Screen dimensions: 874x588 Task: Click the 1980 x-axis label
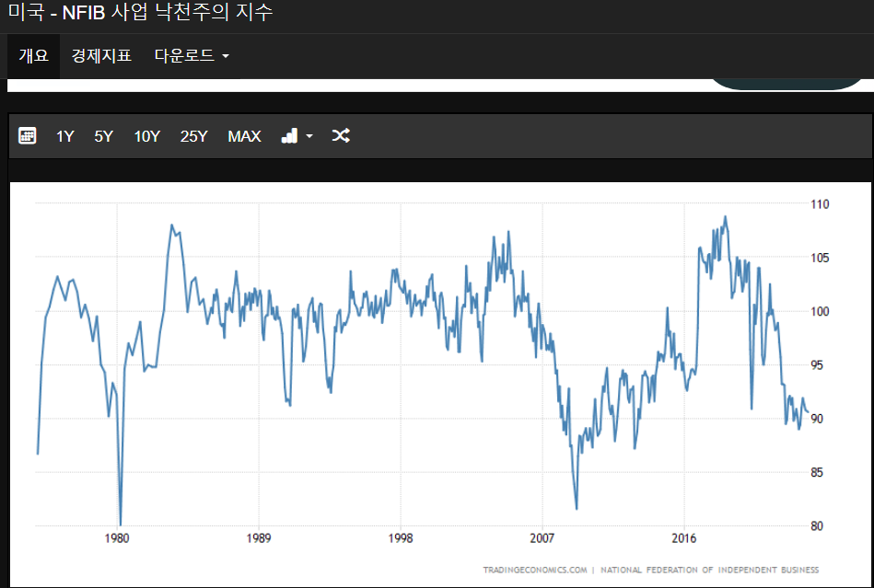coord(116,538)
